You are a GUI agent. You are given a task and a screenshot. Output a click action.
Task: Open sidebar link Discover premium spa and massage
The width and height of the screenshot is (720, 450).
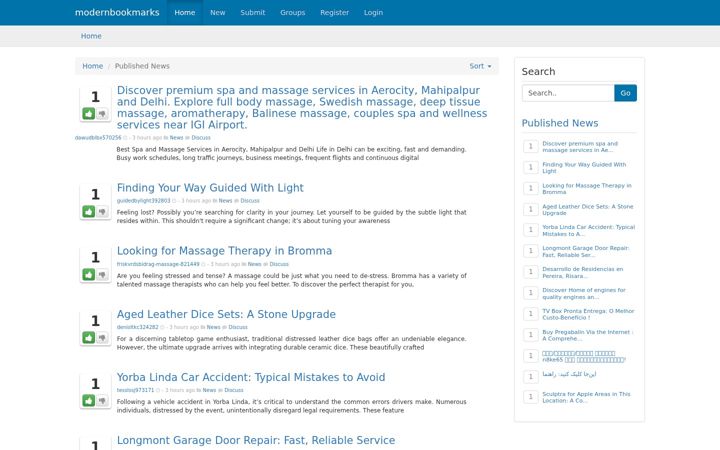coord(580,146)
